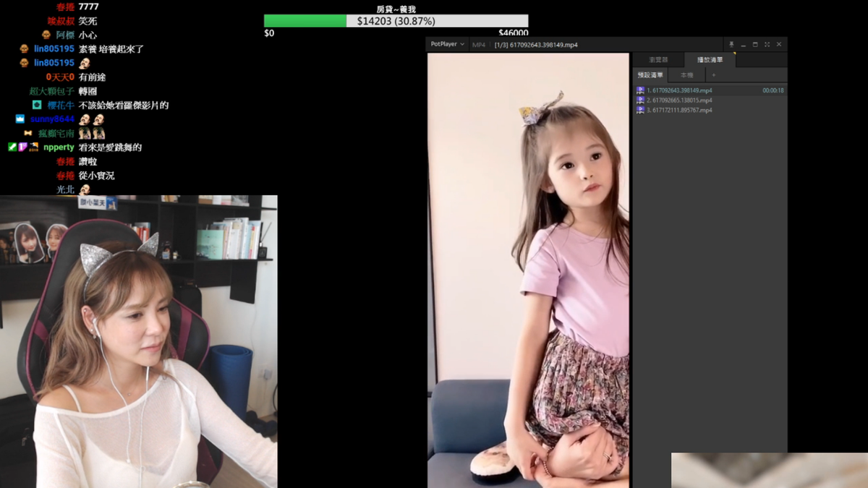Add a new playlist with plus tab
The width and height of the screenshot is (868, 488).
point(713,75)
